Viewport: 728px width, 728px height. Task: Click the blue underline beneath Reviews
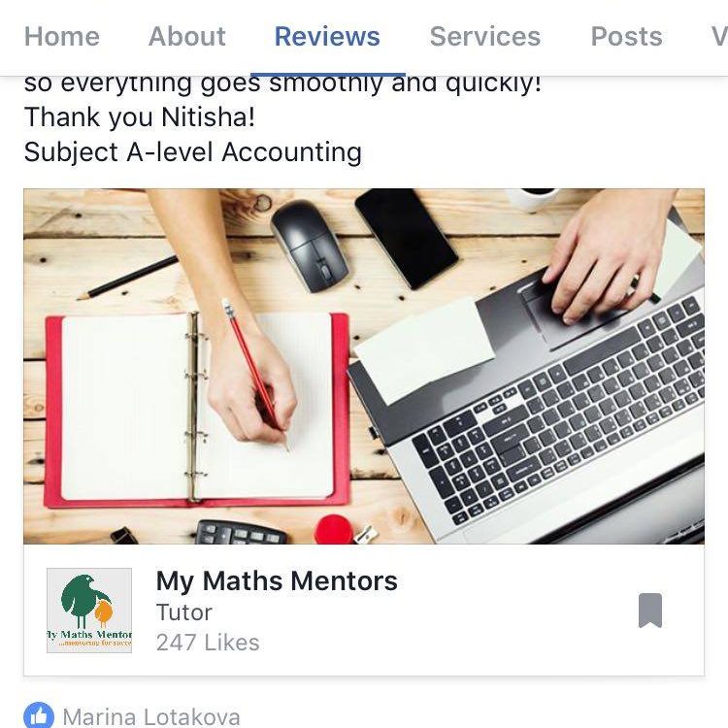328,74
